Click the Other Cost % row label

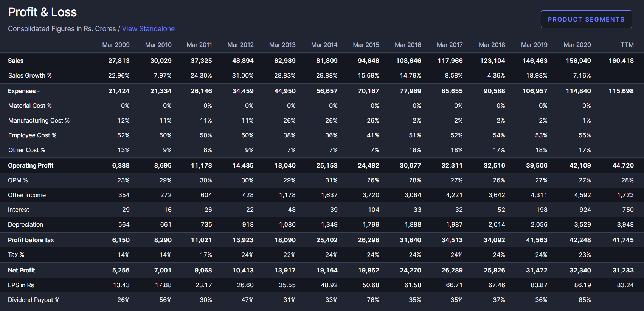tap(27, 150)
